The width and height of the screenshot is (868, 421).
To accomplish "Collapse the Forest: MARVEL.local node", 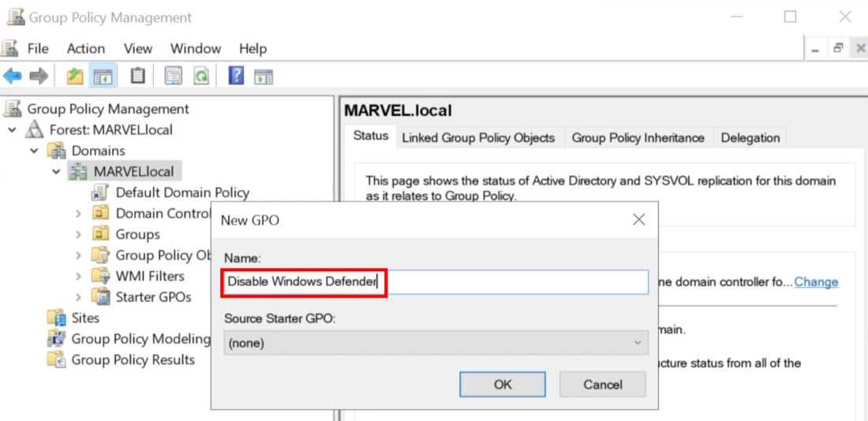I will [x=13, y=130].
